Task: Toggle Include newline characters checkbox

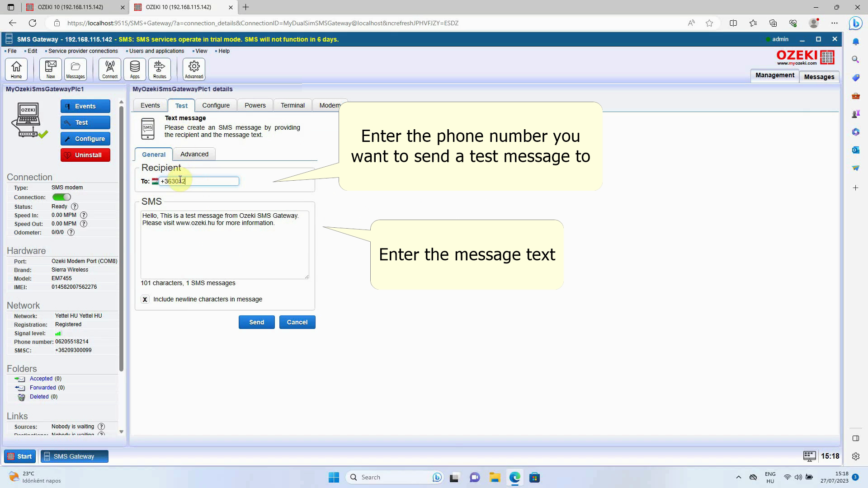Action: [x=145, y=299]
